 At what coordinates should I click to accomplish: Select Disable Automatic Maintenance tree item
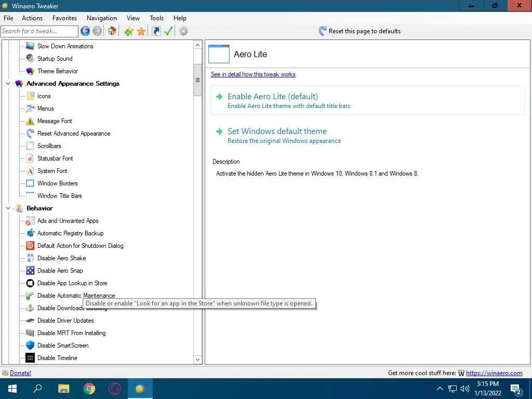coord(76,296)
